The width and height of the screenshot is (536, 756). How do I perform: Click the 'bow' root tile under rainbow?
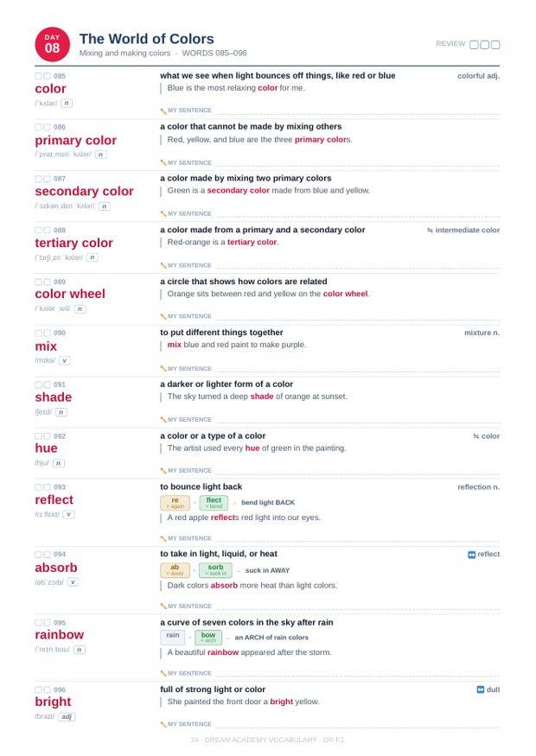[208, 638]
